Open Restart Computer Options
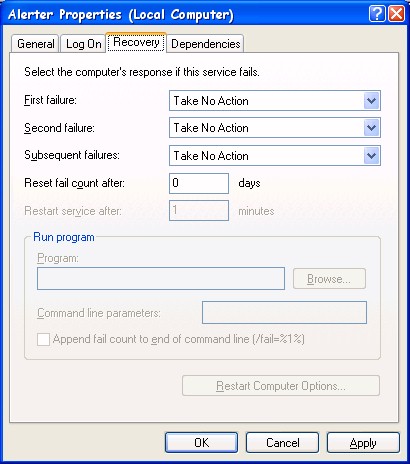 click(281, 386)
